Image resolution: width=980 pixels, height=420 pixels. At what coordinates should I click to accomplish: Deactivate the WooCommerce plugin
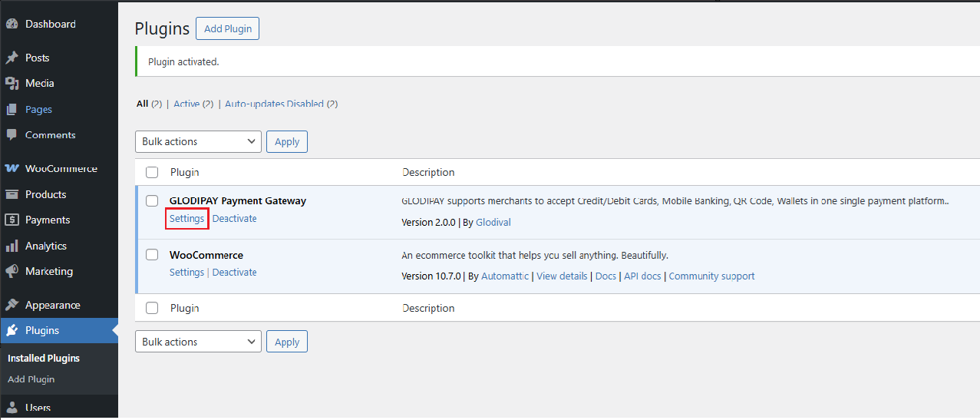235,273
